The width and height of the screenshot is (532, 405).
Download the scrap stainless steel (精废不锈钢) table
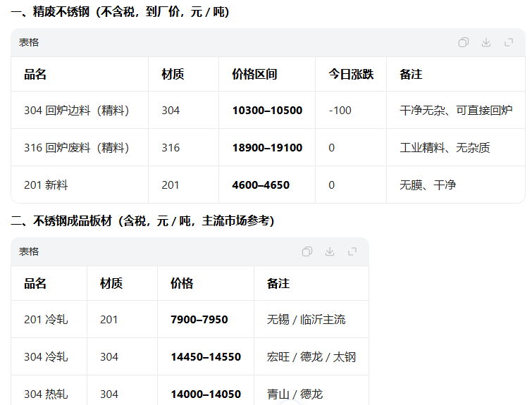pos(485,42)
